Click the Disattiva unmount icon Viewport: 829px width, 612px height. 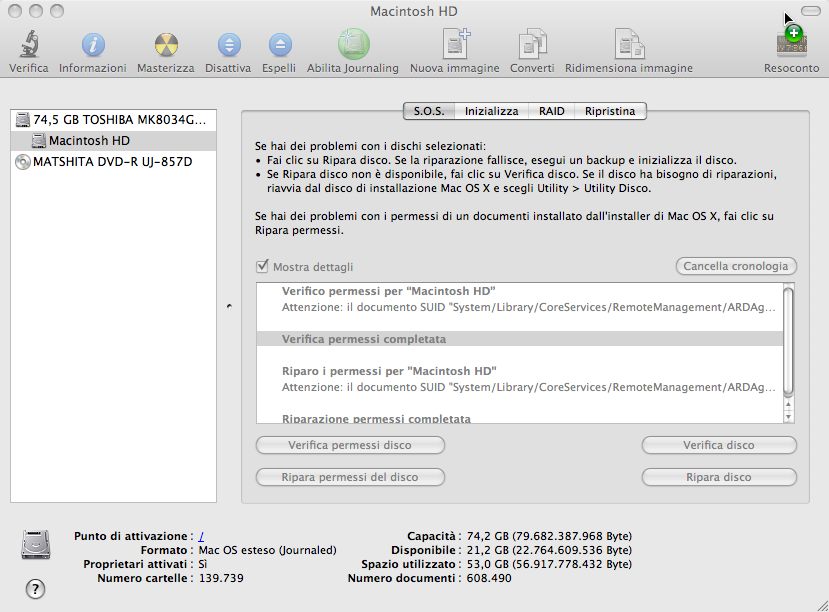pyautogui.click(x=229, y=45)
